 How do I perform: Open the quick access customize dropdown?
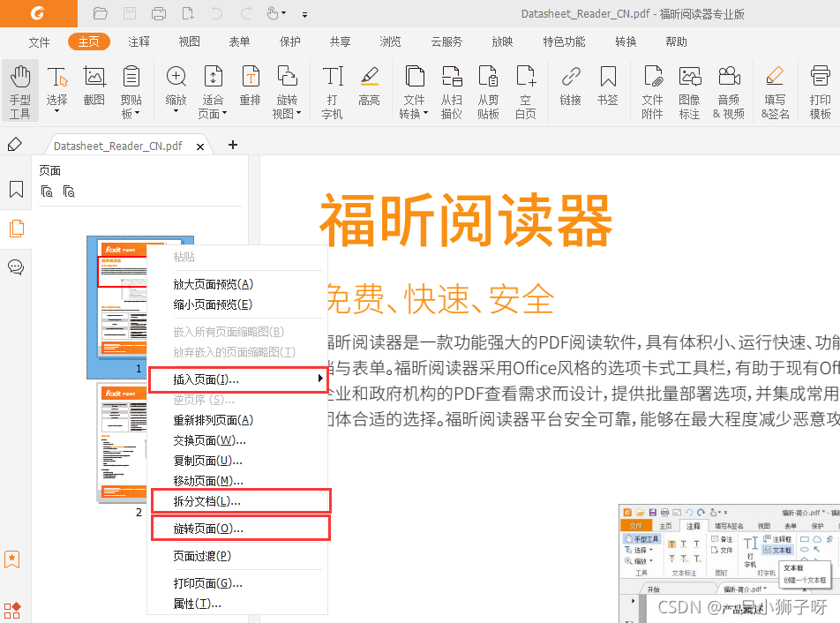click(x=304, y=15)
